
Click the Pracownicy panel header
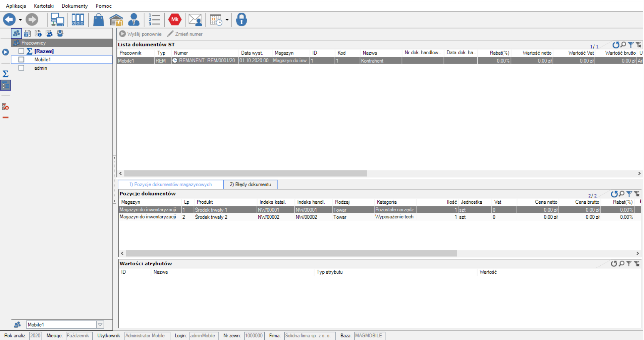62,43
